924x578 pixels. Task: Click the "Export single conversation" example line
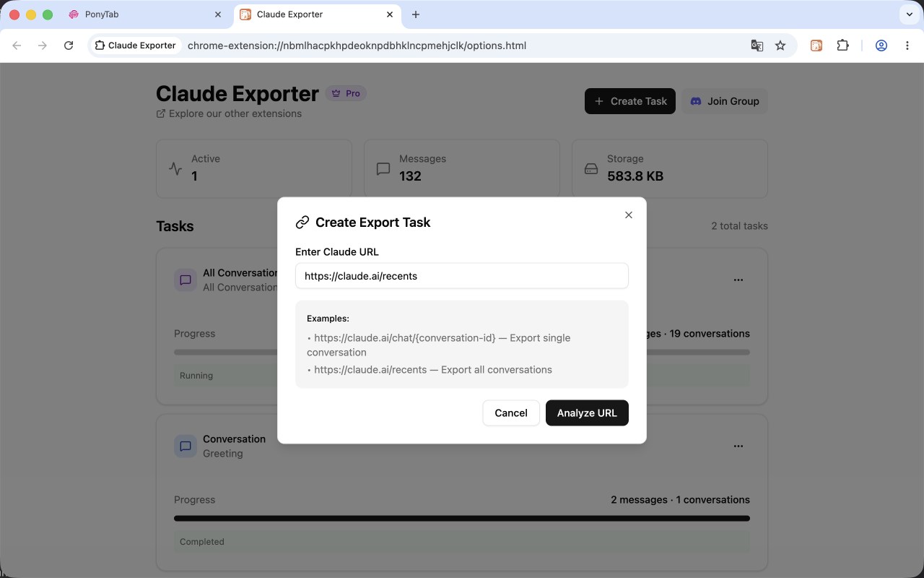point(438,345)
